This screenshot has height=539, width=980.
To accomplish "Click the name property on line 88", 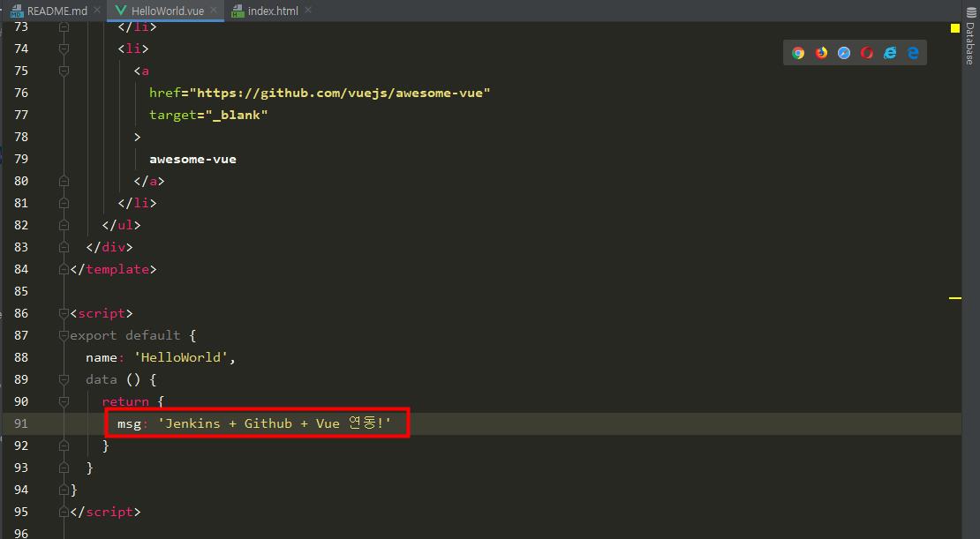I will 102,357.
